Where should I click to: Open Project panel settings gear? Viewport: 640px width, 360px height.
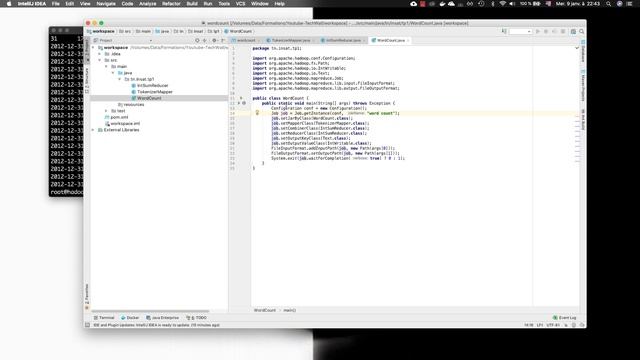tap(214, 40)
